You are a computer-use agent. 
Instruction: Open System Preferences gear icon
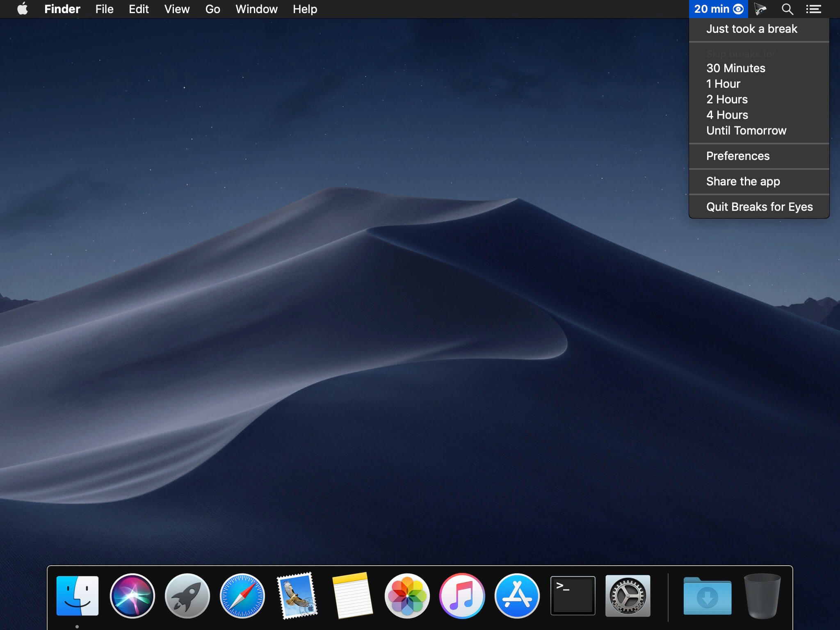coord(628,596)
